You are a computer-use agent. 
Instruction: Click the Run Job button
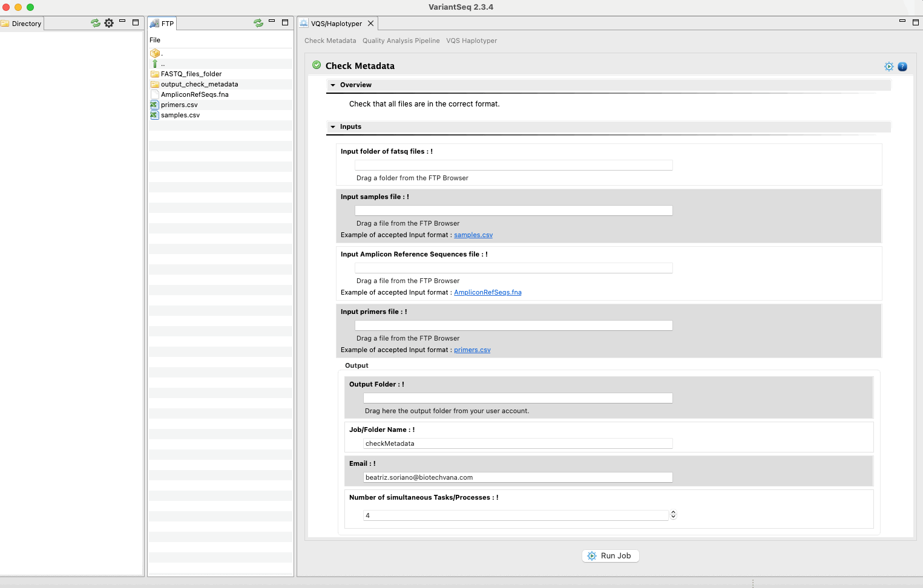click(x=611, y=556)
